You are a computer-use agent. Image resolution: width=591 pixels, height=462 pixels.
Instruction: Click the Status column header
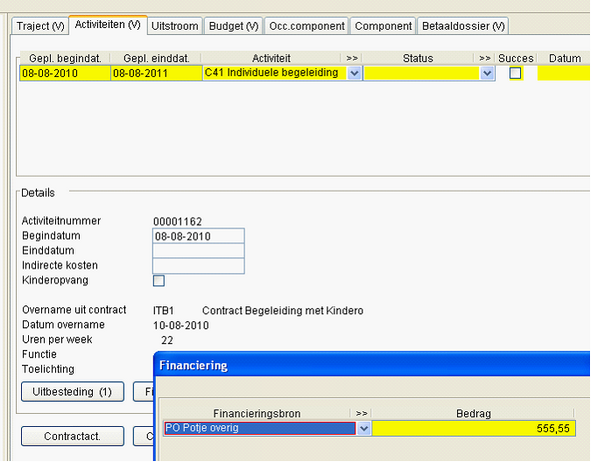click(x=418, y=58)
